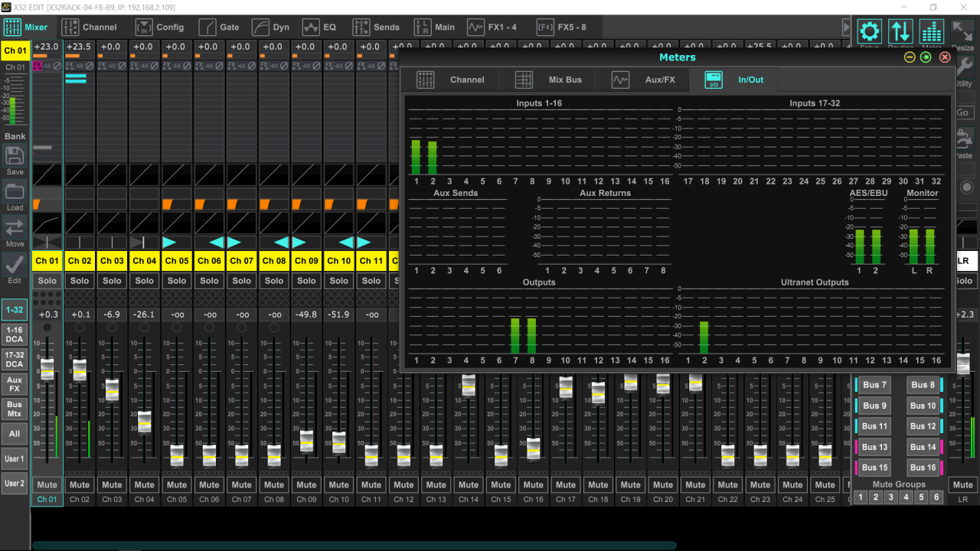Open the Main tab
This screenshot has height=551, width=980.
[x=434, y=27]
